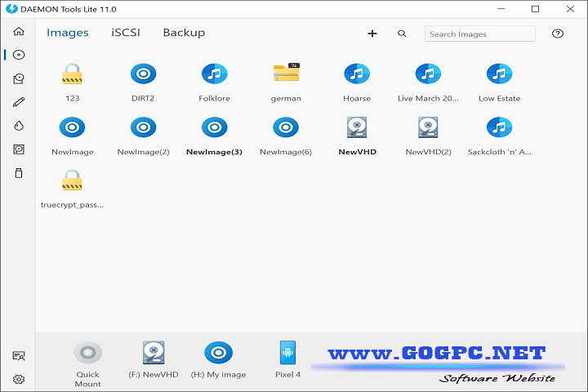Select the DIRT2 disc image
The width and height of the screenshot is (588, 392).
143,82
